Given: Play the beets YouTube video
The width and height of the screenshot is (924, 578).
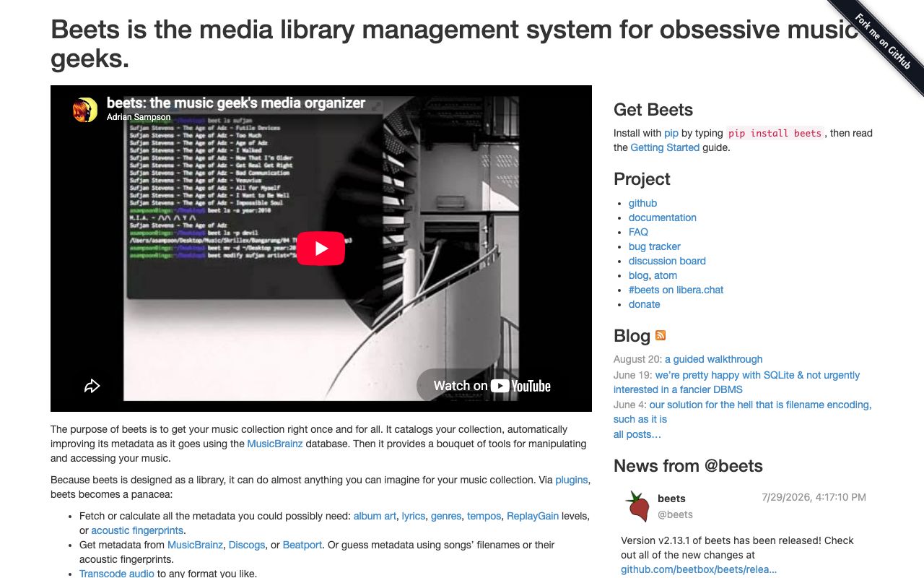Looking at the screenshot, I should coord(321,249).
